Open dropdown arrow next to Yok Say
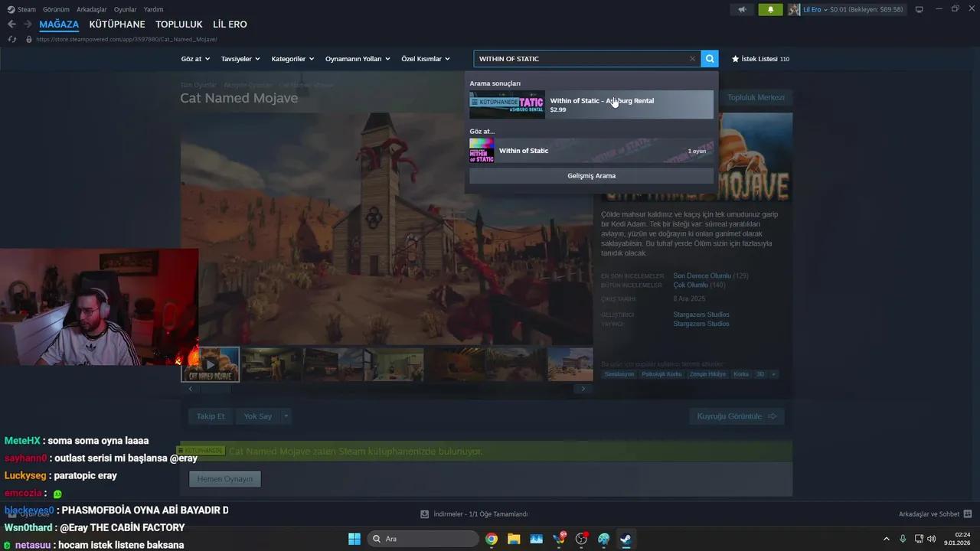The height and width of the screenshot is (551, 980). point(286,416)
